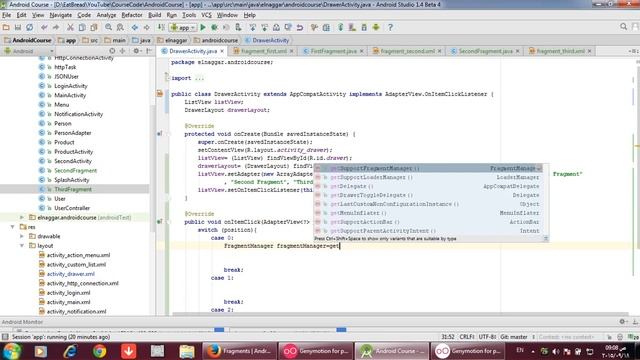Click the UTF-8 encoding status entry
Screen dimensions: 640x360
coord(487,337)
